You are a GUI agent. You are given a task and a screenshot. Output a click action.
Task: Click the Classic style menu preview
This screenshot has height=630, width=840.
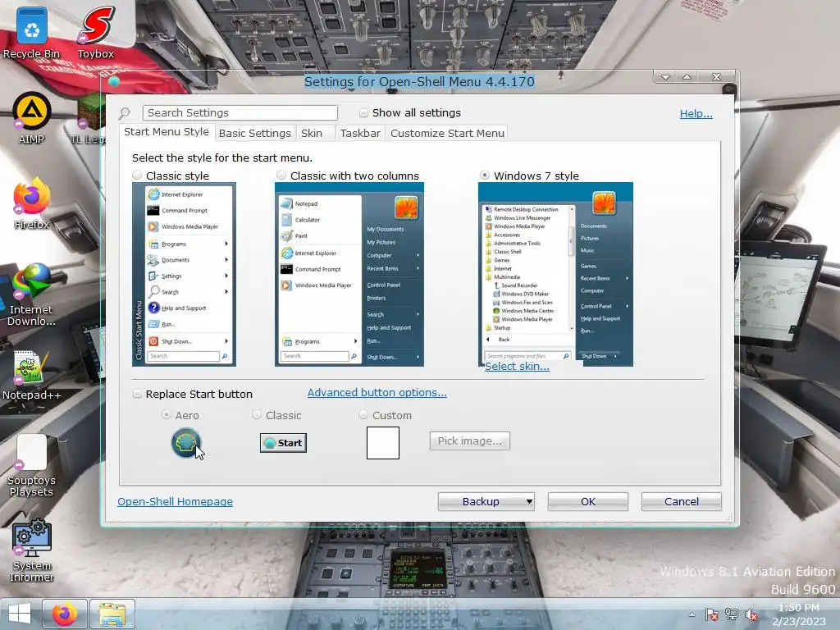184,274
